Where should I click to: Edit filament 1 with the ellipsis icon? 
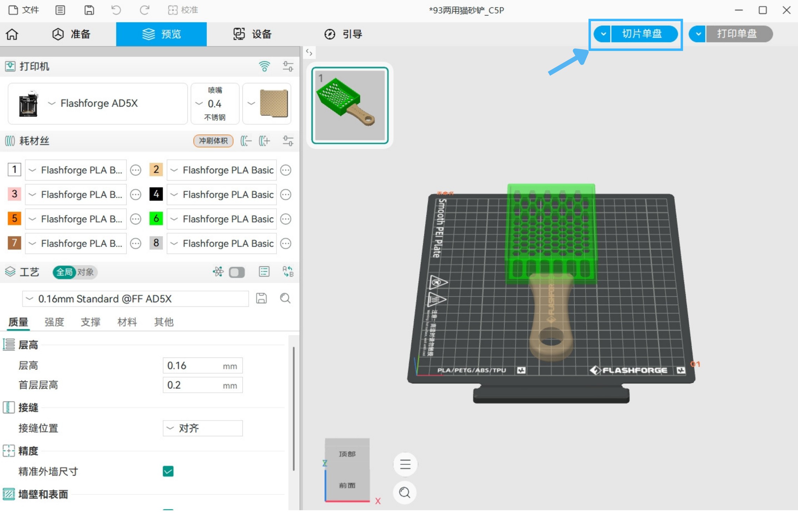tap(135, 170)
